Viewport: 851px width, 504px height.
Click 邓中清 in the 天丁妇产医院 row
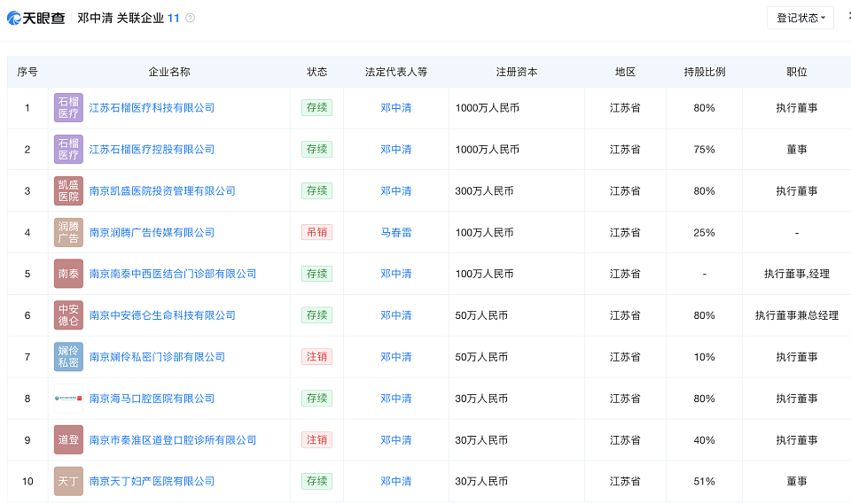pos(395,481)
